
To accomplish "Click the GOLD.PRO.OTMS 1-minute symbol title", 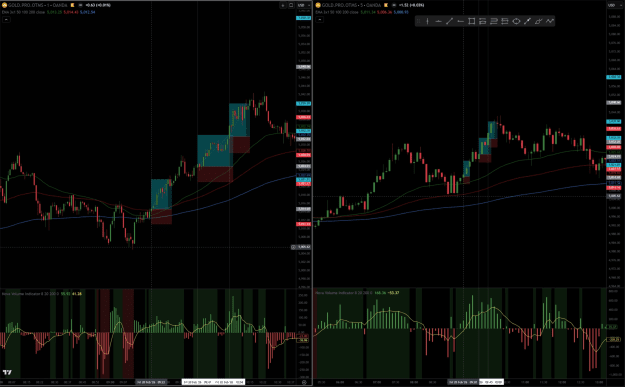I will (37, 5).
